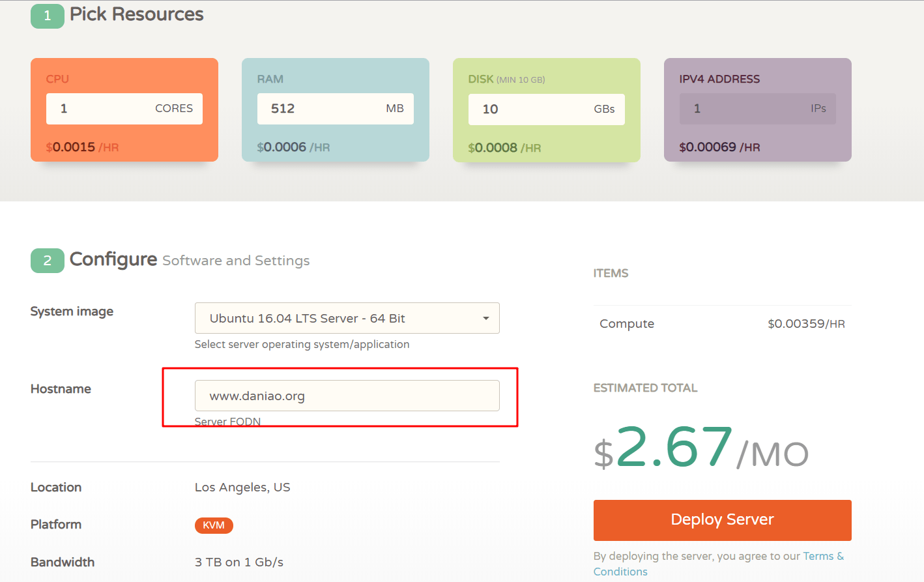The width and height of the screenshot is (924, 582).
Task: Click the Deploy Server button
Action: (x=723, y=520)
